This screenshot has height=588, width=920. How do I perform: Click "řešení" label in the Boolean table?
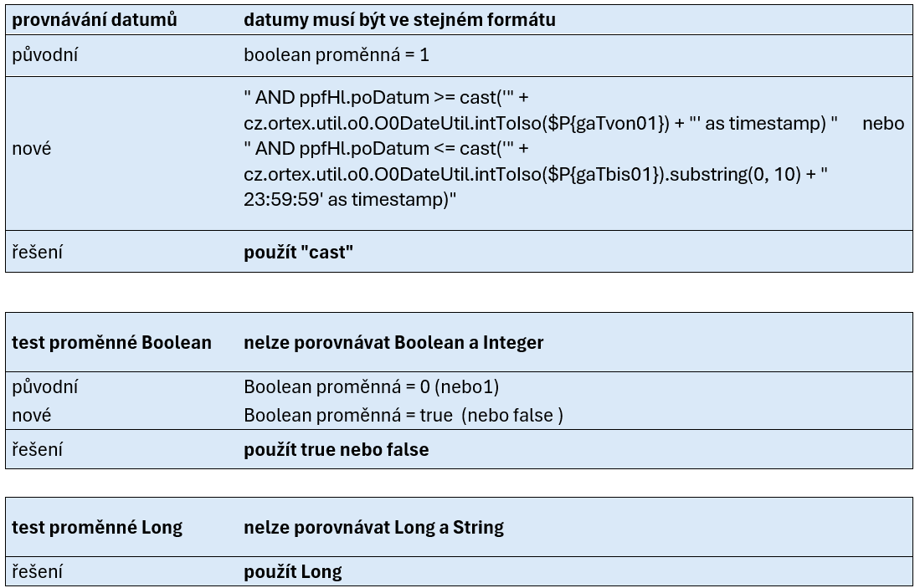(37, 449)
